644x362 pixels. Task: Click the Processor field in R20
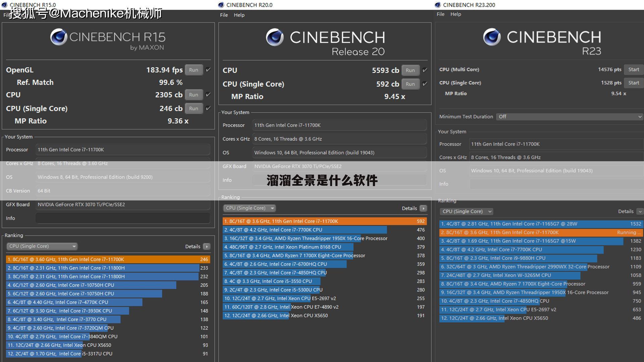pyautogui.click(x=339, y=125)
